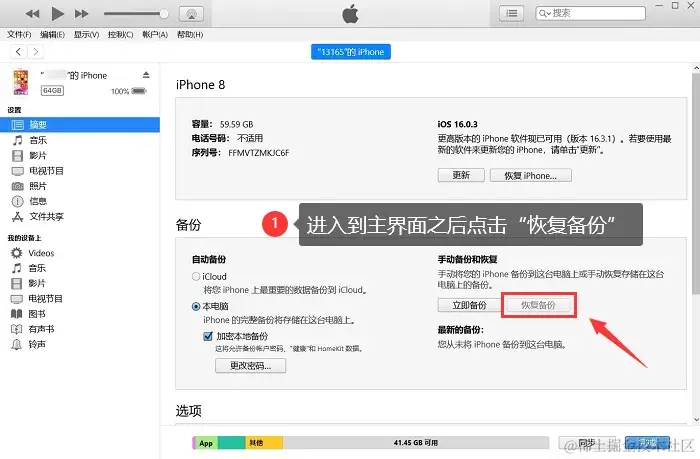Open the AirPlay output button
Screen dimensions: 700x459
pos(192,14)
